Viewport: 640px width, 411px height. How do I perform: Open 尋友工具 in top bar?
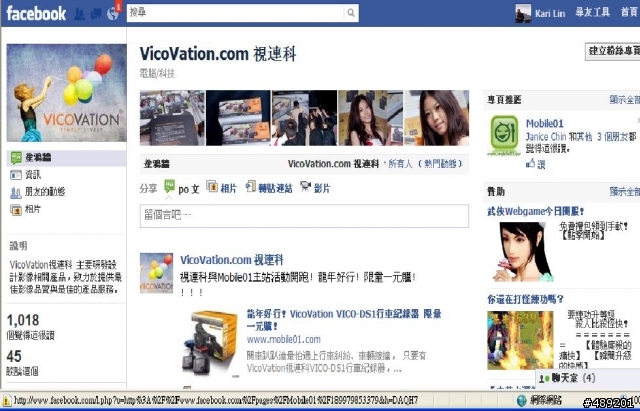pyautogui.click(x=592, y=13)
